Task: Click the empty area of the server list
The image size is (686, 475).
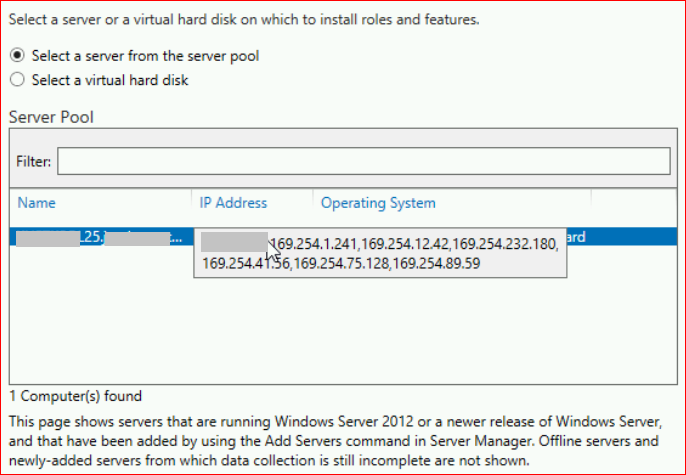Action: (x=340, y=330)
